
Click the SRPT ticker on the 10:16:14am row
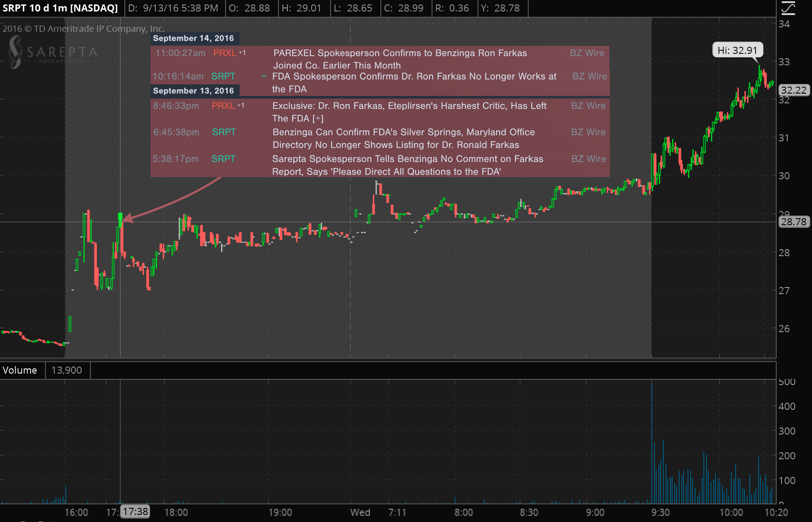click(x=223, y=76)
